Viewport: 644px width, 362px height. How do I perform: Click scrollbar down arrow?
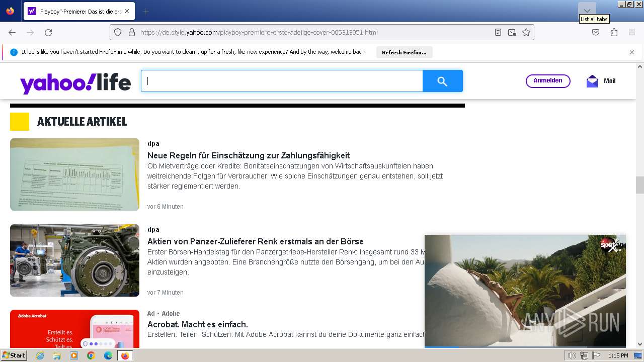coord(640,344)
